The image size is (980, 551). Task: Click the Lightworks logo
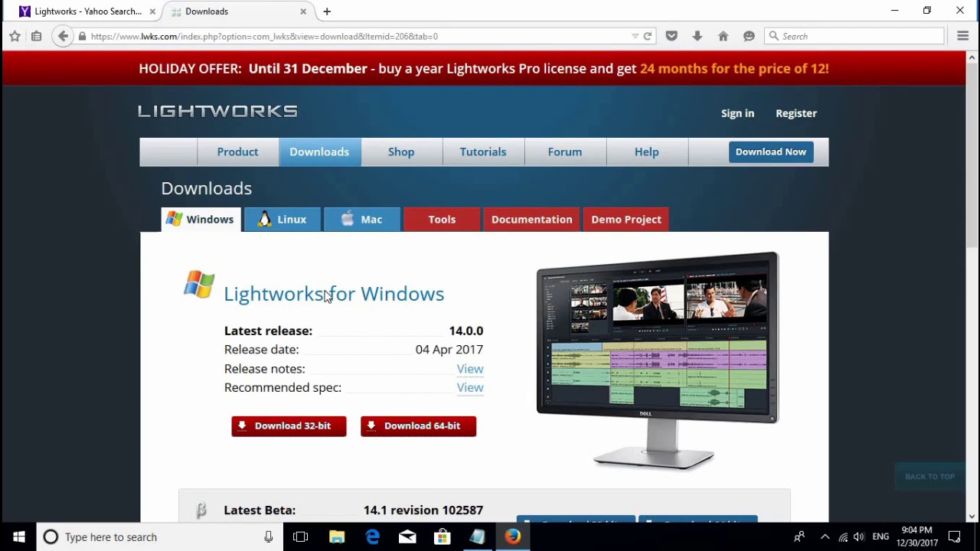pyautogui.click(x=217, y=111)
